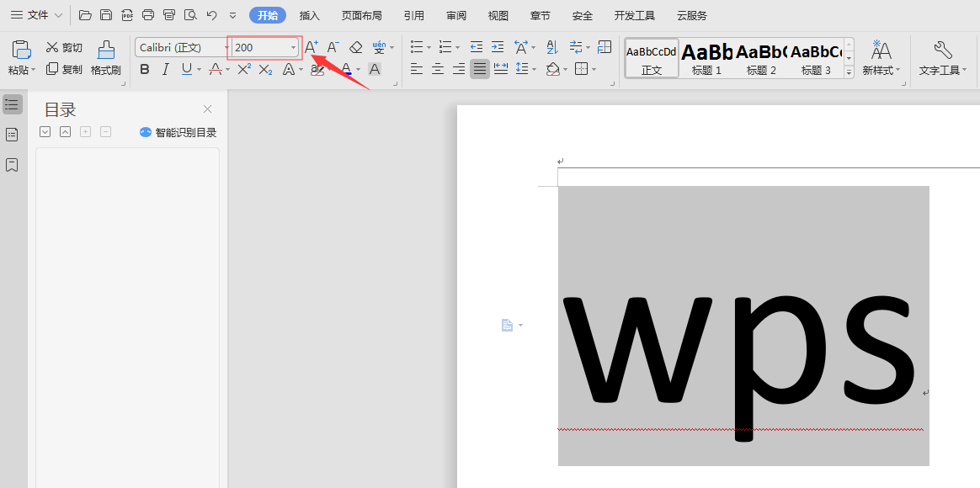Open 新样式 dropdown
980x488 pixels.
coord(881,58)
